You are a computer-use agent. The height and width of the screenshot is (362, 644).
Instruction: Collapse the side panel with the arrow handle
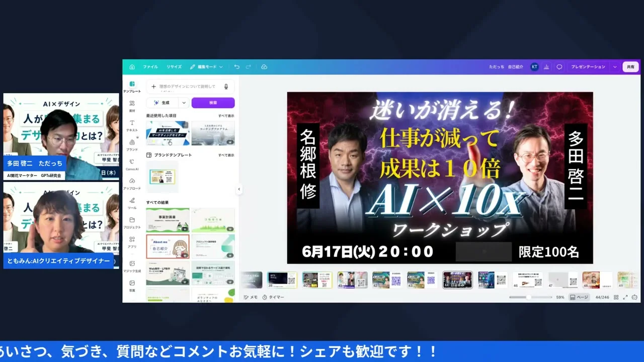pyautogui.click(x=239, y=189)
